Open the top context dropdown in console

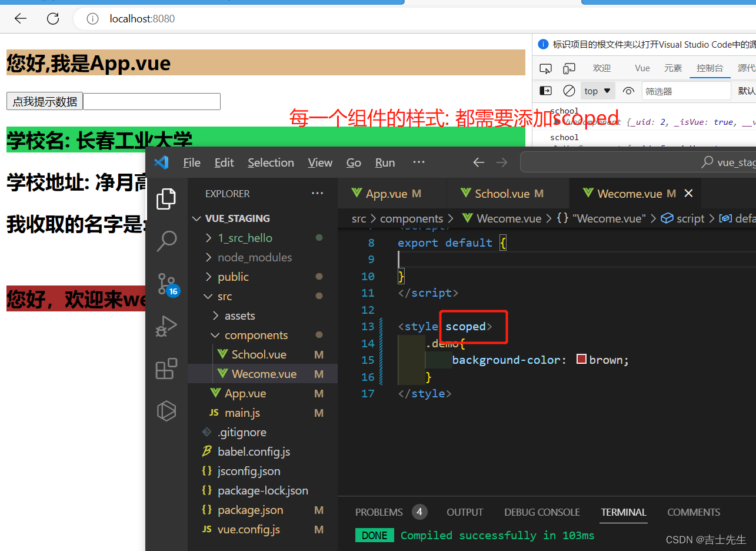pos(598,91)
